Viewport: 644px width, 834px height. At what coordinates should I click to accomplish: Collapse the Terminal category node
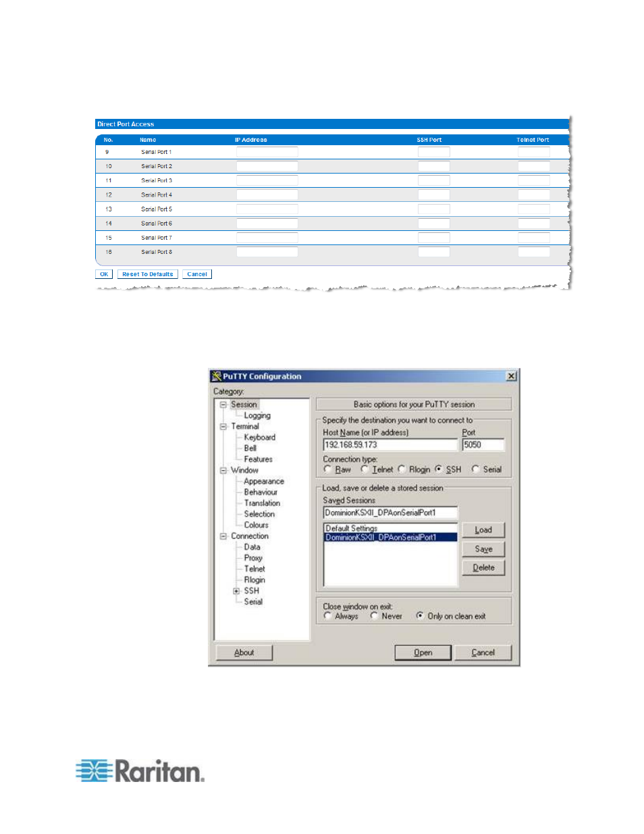(223, 426)
